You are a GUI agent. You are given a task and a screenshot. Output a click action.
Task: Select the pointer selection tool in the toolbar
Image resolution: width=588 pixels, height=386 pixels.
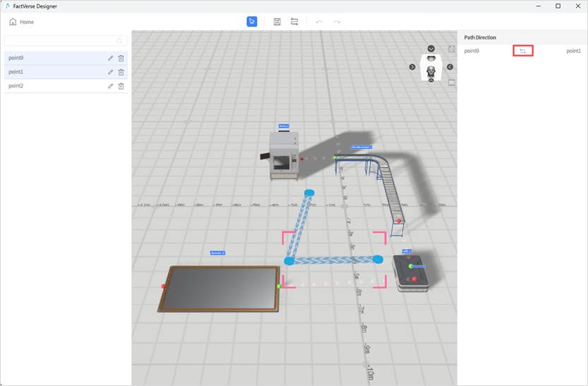point(252,22)
